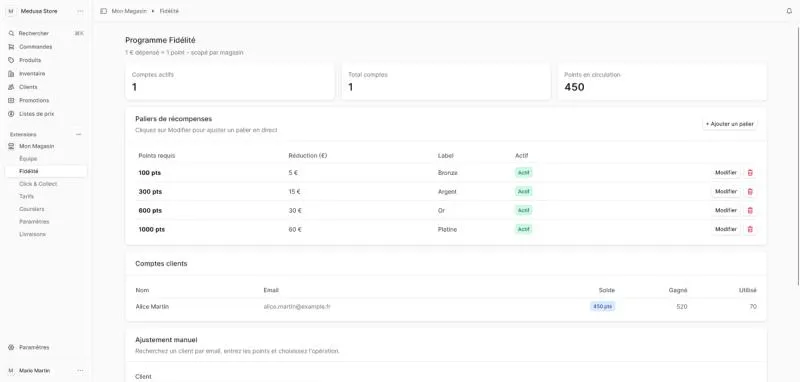Viewport: 800px width, 382px height.
Task: Open Clients in sidebar
Action: [x=46, y=87]
